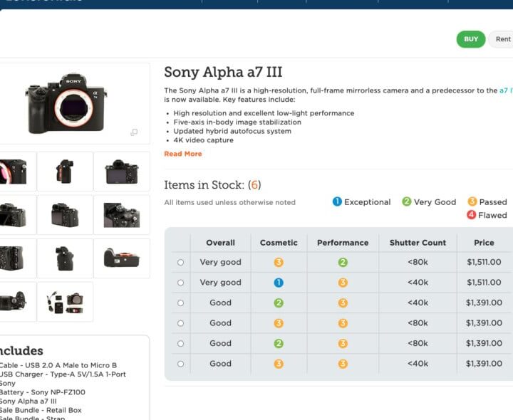513x420 pixels.
Task: Switch to the Rent tab
Action: click(502, 39)
